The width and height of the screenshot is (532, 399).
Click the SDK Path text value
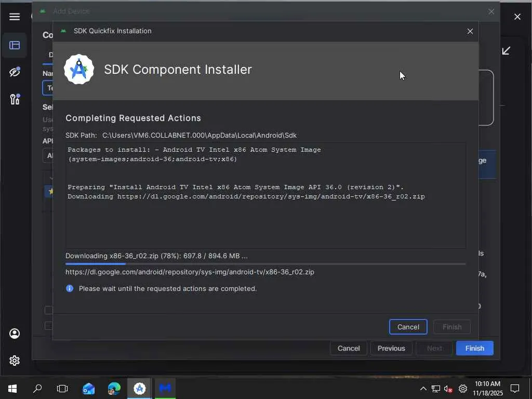(x=199, y=136)
